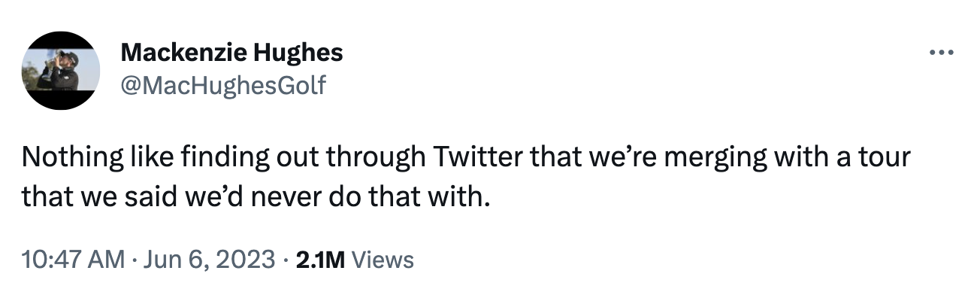The height and width of the screenshot is (295, 980).
Task: Click the Views label beside 2.1M
Action: click(383, 260)
